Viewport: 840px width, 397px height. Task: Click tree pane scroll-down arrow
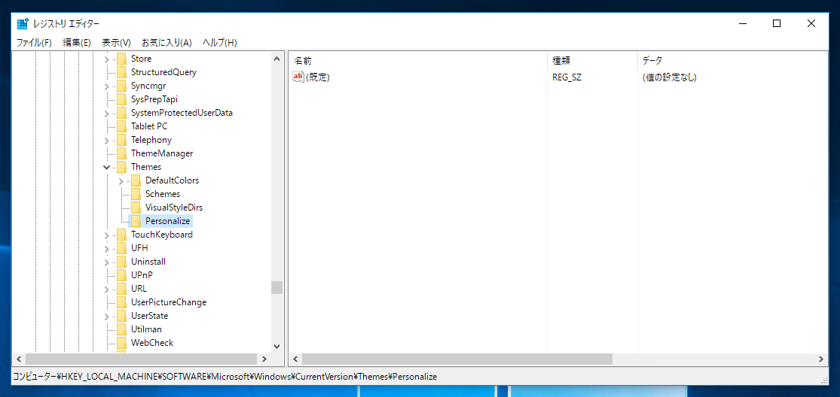pyautogui.click(x=276, y=347)
